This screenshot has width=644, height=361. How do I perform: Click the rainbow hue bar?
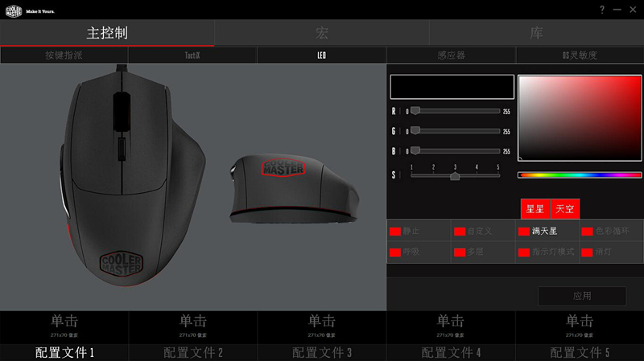click(580, 175)
